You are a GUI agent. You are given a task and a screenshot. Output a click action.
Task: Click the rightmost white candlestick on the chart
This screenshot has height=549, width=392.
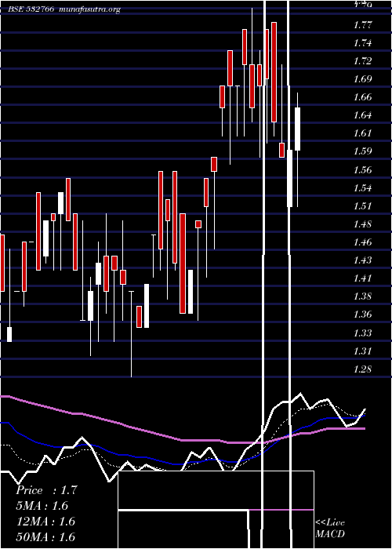297,129
